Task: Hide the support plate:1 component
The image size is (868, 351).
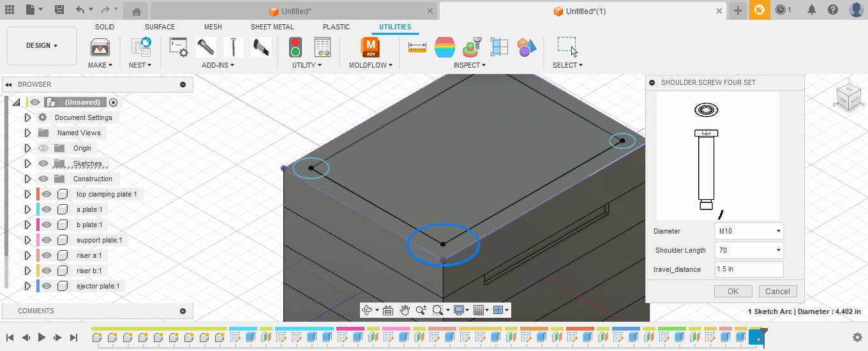Action: coord(47,240)
